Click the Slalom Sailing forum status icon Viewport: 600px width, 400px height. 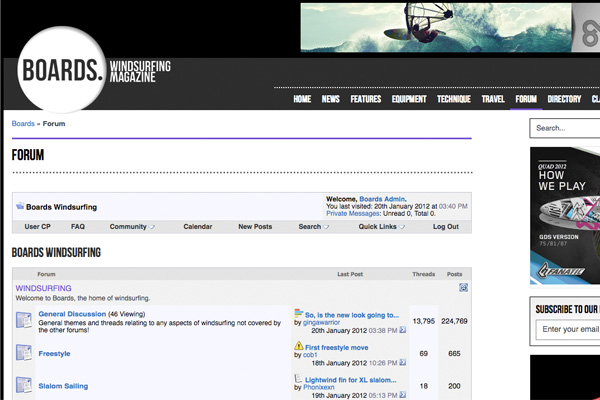coord(24,385)
